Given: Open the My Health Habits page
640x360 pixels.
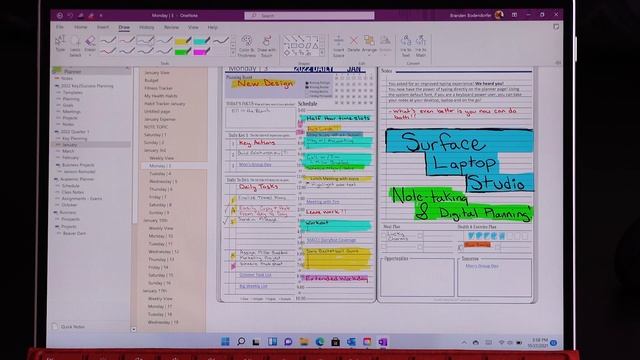Looking at the screenshot, I should click(x=160, y=96).
